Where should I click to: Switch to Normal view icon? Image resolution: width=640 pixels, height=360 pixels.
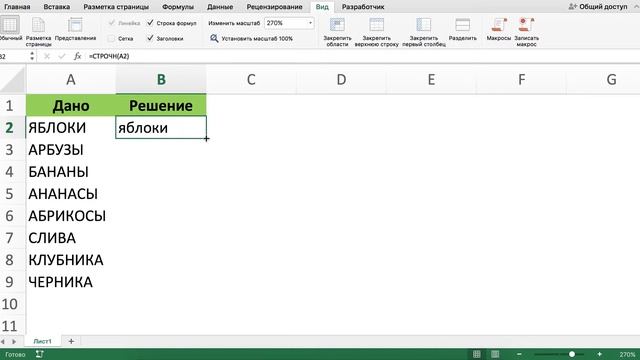coord(9,25)
